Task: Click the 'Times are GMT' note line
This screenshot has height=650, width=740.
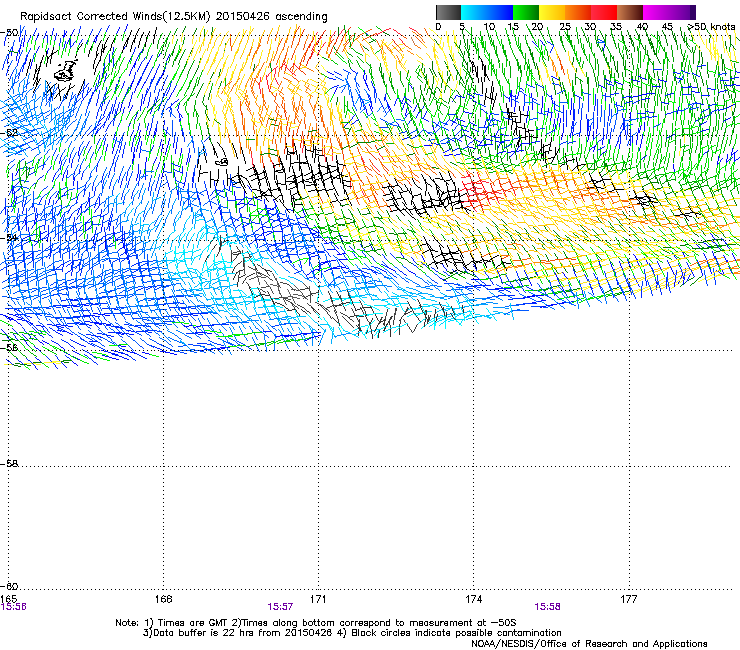Action: [316, 623]
